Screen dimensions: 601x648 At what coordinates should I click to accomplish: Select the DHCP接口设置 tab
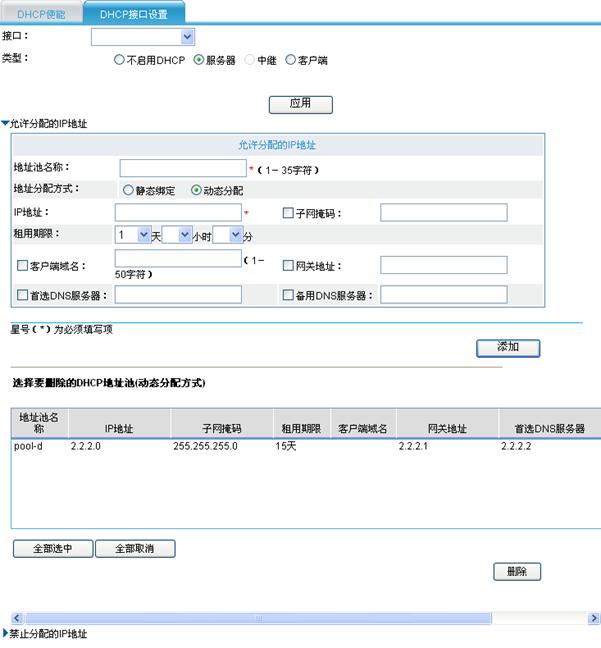click(x=134, y=14)
